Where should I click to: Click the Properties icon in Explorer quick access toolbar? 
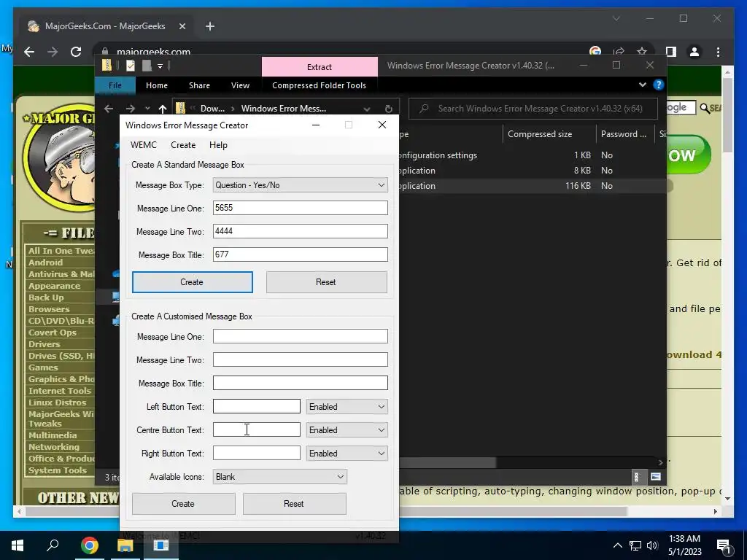[x=130, y=66]
